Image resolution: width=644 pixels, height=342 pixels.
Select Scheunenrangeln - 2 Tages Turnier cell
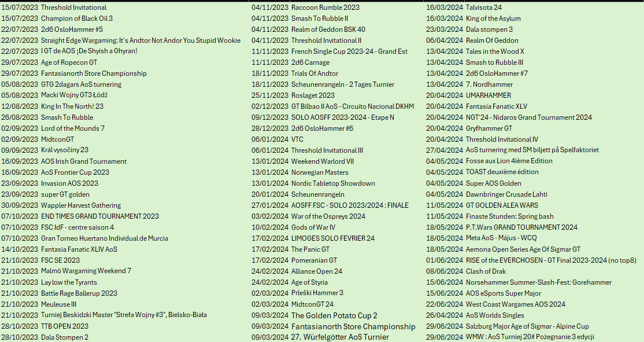[x=343, y=84]
